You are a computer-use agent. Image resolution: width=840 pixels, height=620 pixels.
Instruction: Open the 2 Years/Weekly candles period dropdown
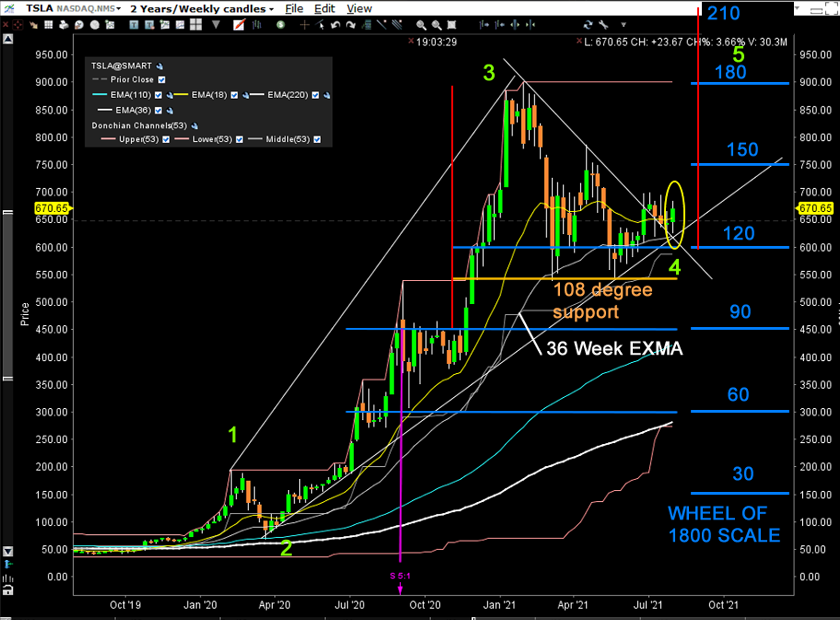(202, 8)
